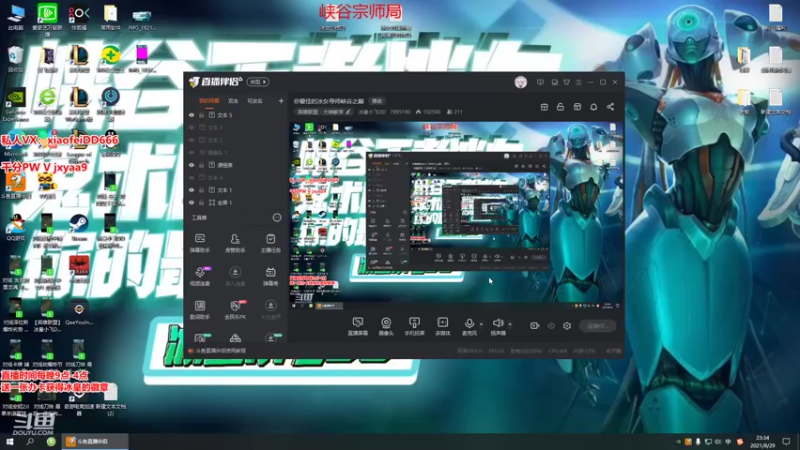Screen dimensions: 800x450
Task: Open settings gear in bottom toolbar
Action: click(x=567, y=326)
